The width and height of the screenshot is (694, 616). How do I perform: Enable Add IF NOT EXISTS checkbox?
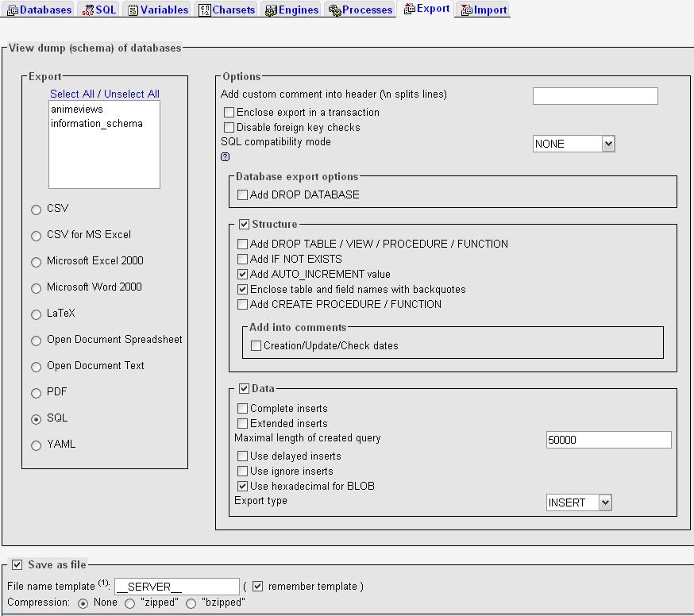[x=242, y=259]
